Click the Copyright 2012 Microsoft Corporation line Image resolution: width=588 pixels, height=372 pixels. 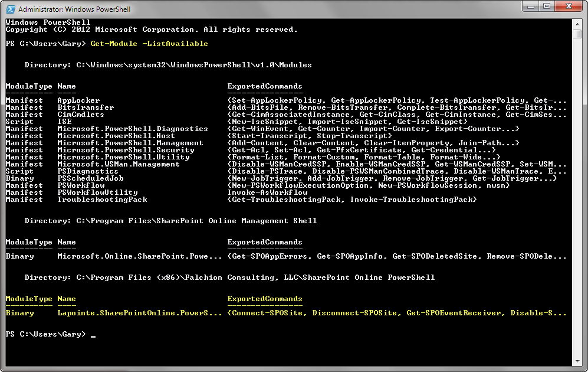(152, 30)
